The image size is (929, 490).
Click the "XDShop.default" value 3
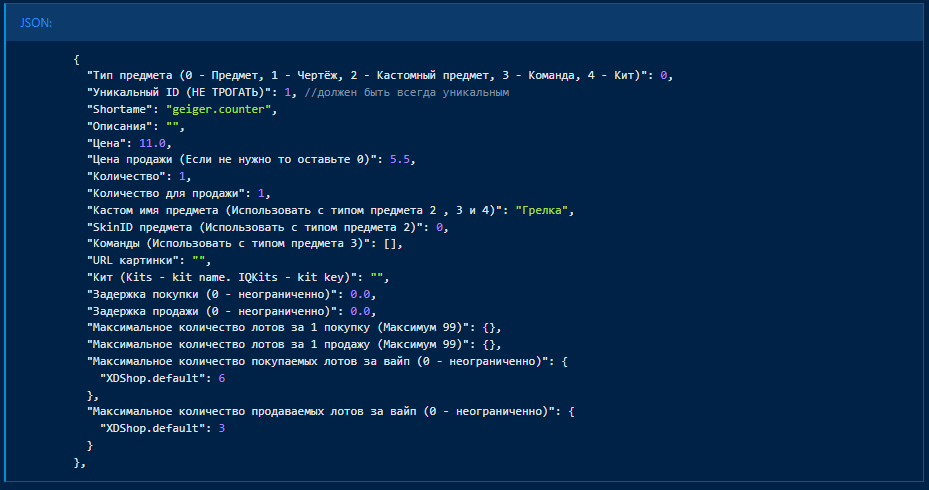click(222, 429)
